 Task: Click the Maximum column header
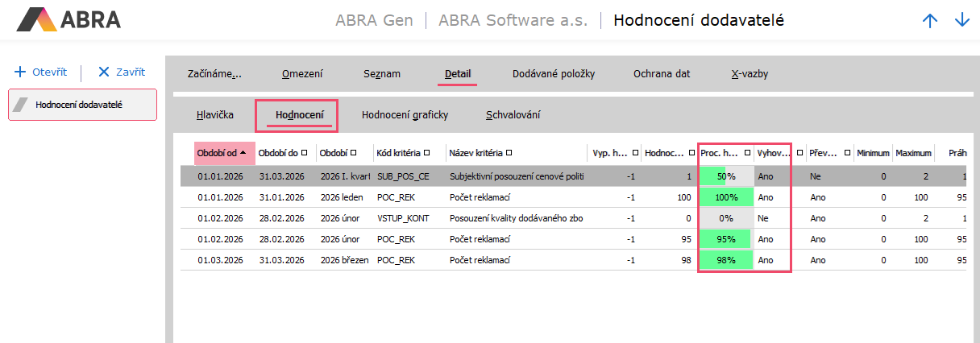point(912,153)
